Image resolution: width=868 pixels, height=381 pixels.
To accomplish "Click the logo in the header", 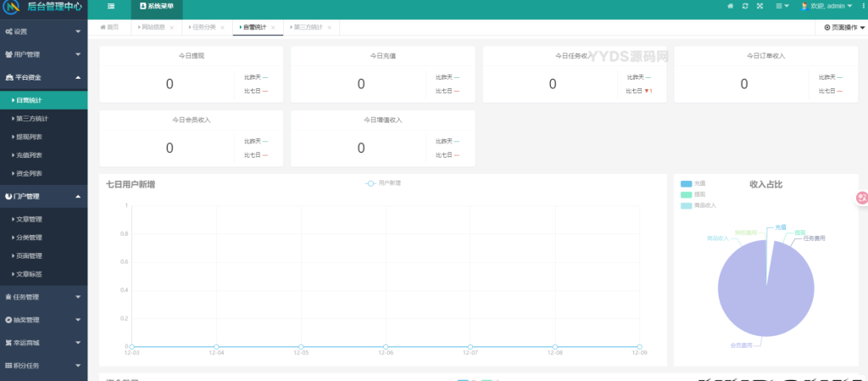I will (13, 7).
